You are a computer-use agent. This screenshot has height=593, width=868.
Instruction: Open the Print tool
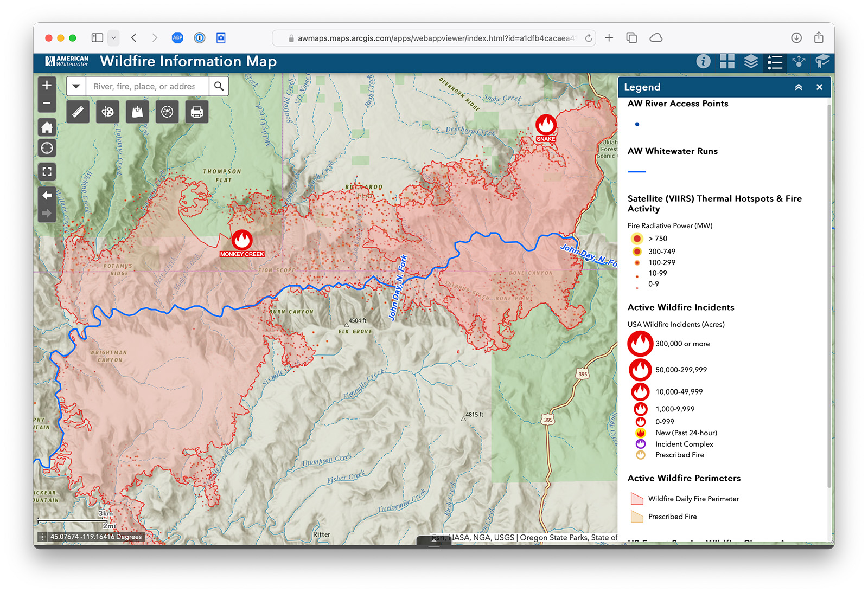[196, 112]
